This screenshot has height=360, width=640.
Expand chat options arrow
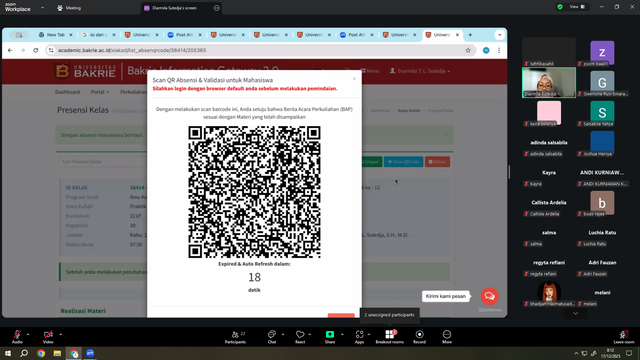tap(283, 334)
